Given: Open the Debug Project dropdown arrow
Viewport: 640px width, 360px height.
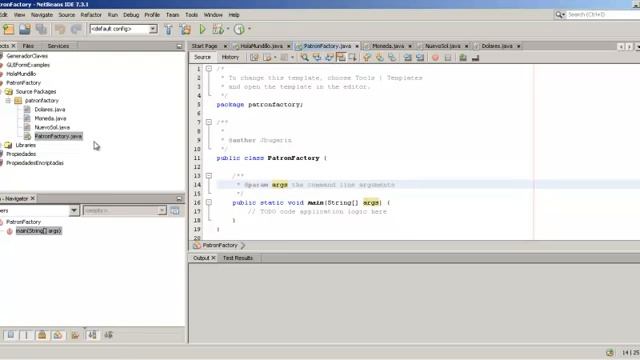Looking at the screenshot, I should click(x=228, y=29).
